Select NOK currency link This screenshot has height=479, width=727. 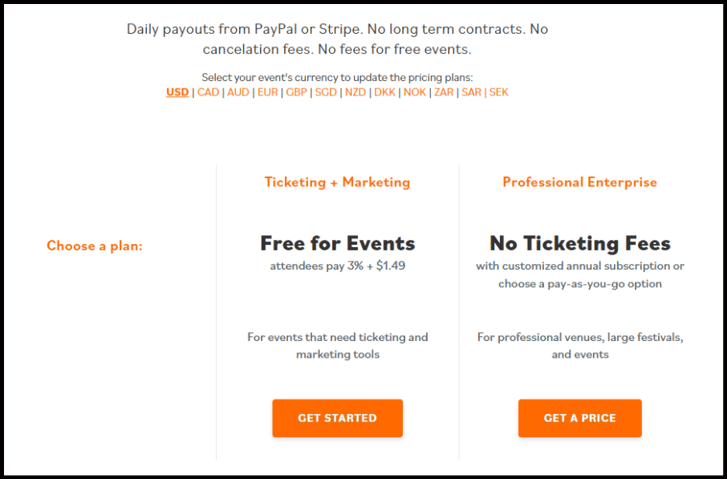[x=414, y=92]
